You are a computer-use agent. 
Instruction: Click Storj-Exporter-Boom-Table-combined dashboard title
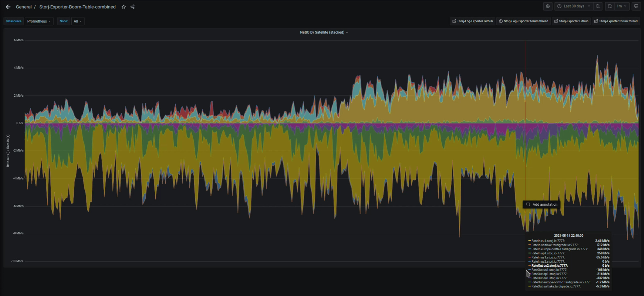tap(77, 7)
